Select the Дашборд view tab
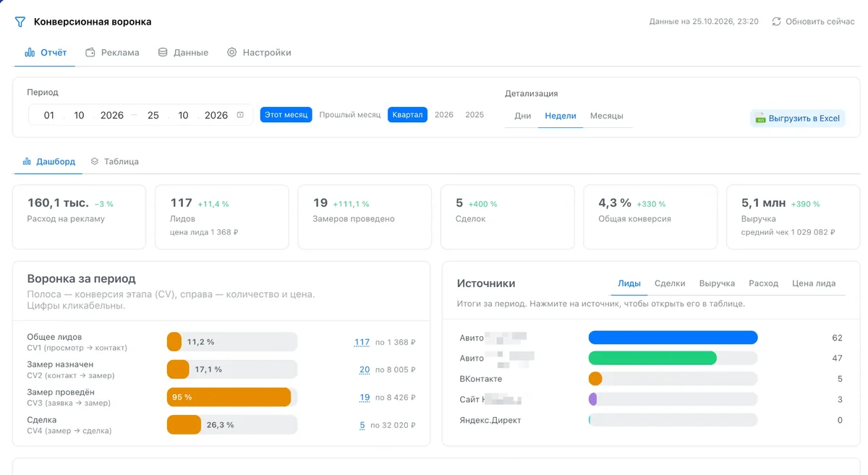This screenshot has height=475, width=868. [48, 161]
